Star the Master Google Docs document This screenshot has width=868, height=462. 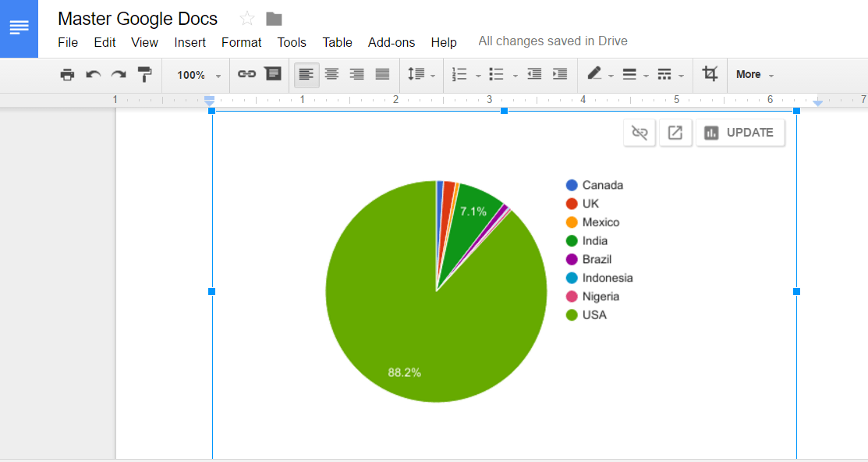point(247,19)
